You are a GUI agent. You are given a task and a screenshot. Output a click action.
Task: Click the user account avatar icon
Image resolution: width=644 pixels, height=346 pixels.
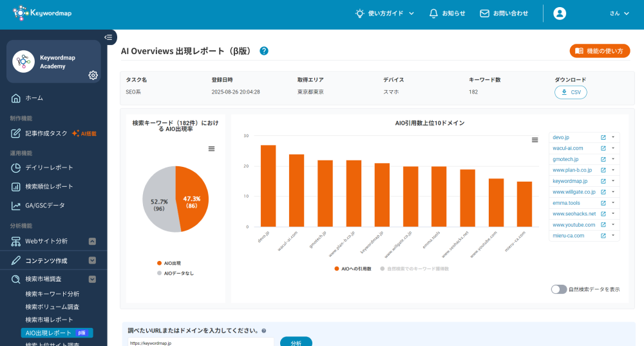pos(560,14)
